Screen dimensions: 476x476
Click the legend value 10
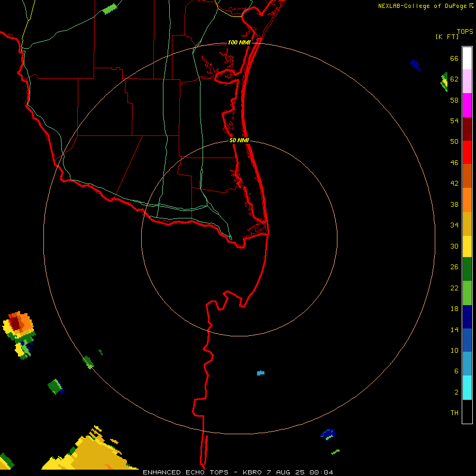[454, 350]
